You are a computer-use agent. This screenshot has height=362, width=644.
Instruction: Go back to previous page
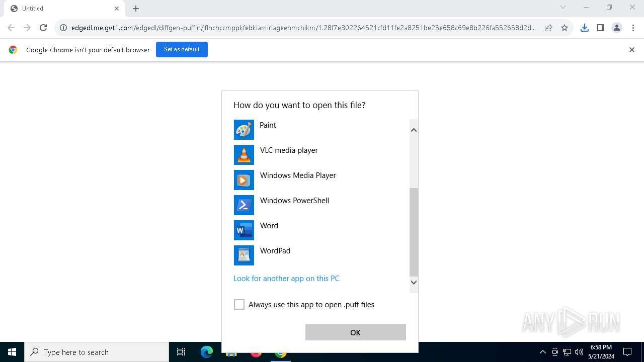pos(11,28)
